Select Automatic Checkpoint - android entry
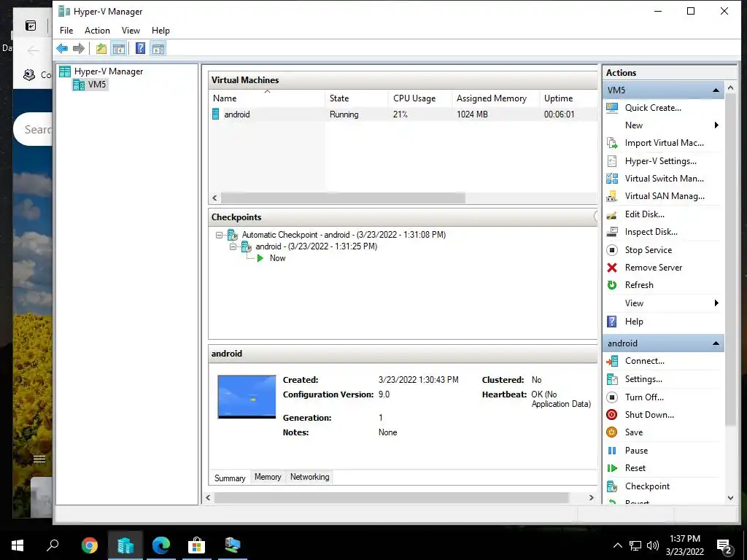This screenshot has height=560, width=747. (344, 235)
